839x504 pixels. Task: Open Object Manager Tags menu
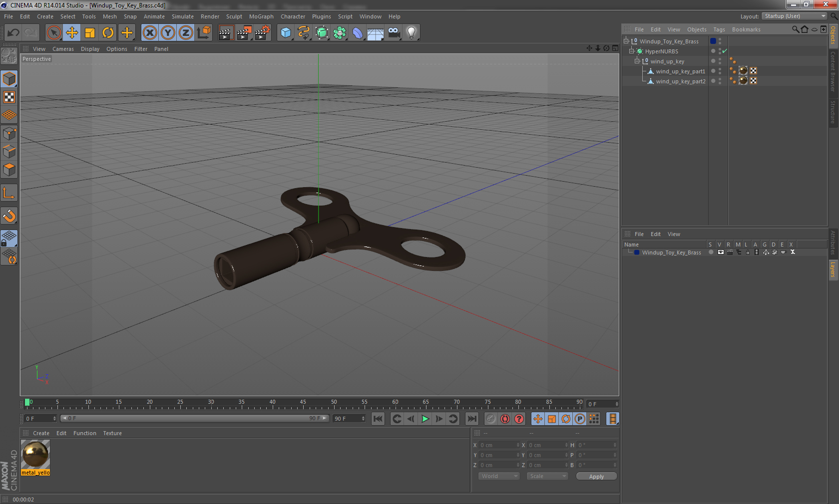(719, 29)
